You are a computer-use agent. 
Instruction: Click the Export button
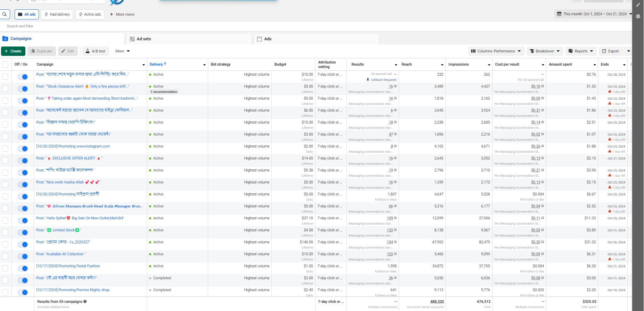[x=610, y=51]
